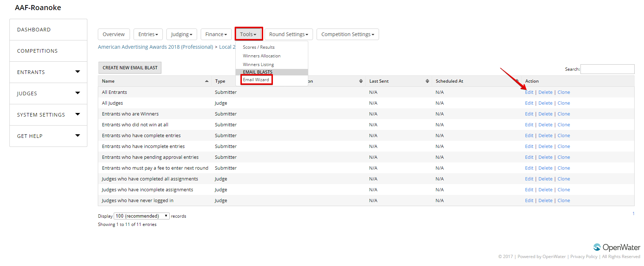
Task: Select Winners Listing menu entry
Action: coord(258,65)
